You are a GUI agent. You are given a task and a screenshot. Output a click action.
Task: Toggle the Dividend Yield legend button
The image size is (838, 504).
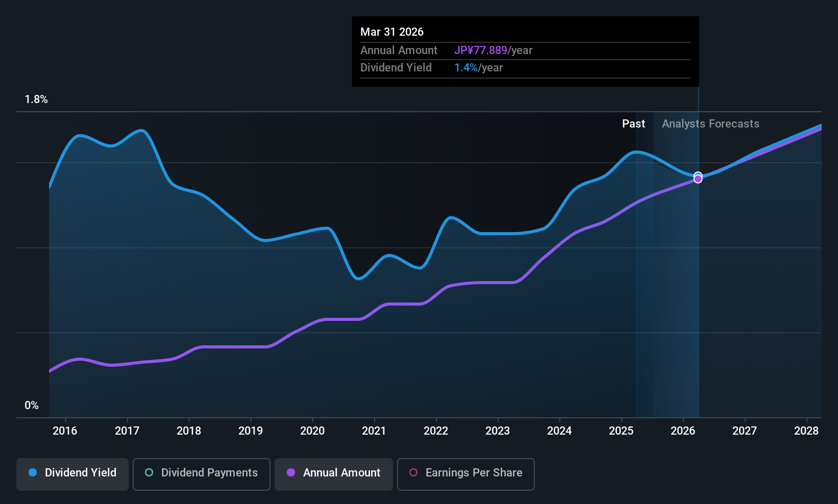72,474
